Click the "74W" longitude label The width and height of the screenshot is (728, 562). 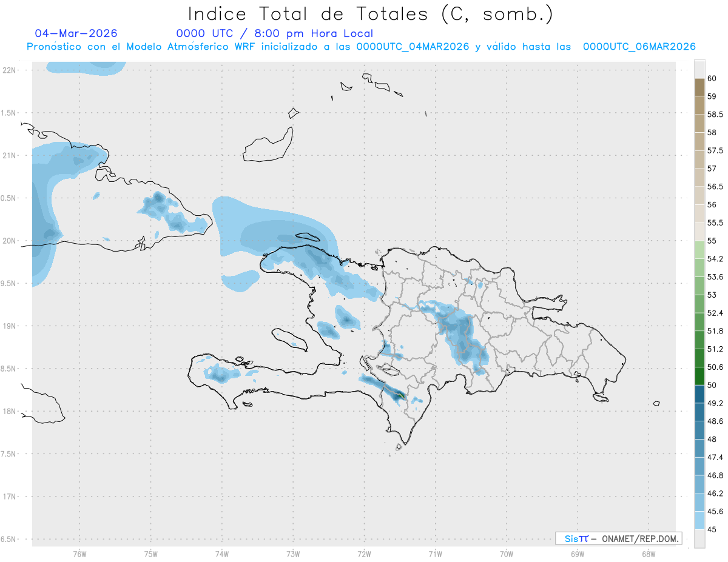[x=222, y=553]
